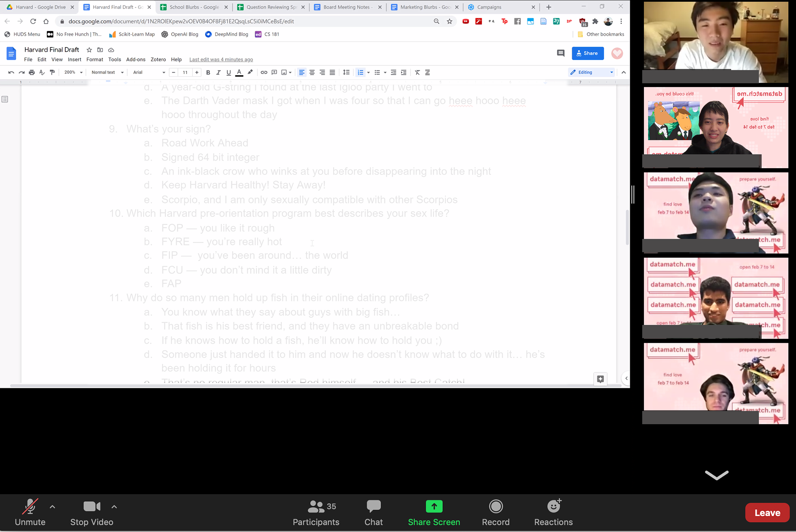
Task: Open the Format menu
Action: pyautogui.click(x=95, y=59)
